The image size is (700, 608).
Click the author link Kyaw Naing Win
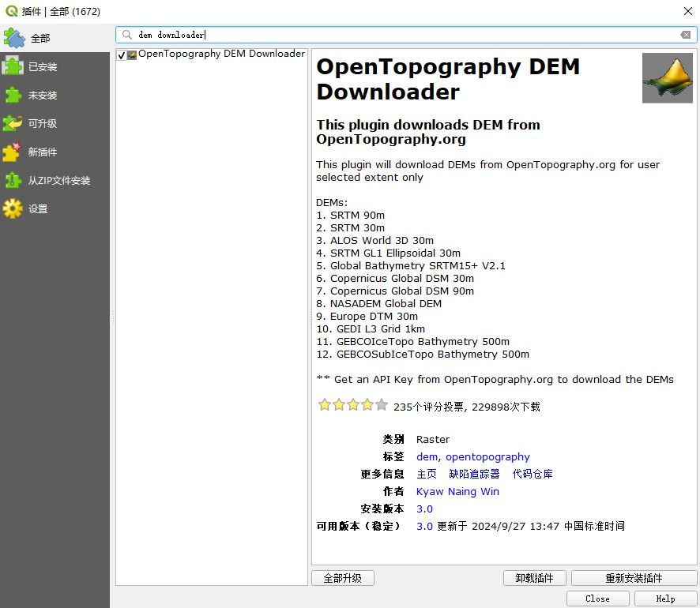coord(457,492)
